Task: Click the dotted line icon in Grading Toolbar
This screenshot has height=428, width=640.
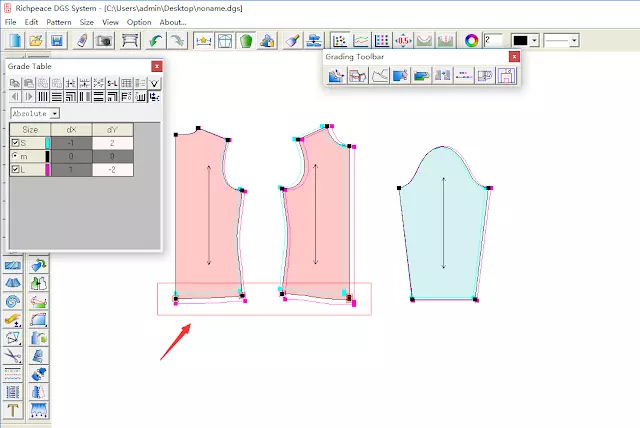Action: click(464, 76)
